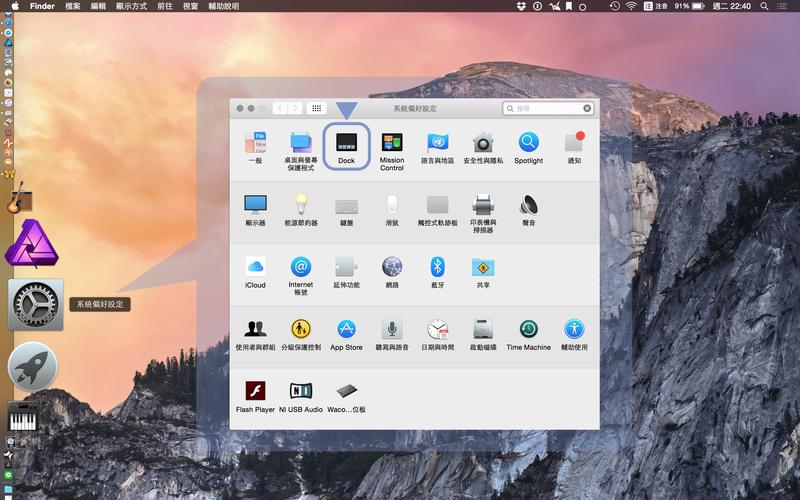Viewport: 800px width, 500px height.
Task: Open 啟動磁碟 (Startup Disk) preferences
Action: [483, 334]
